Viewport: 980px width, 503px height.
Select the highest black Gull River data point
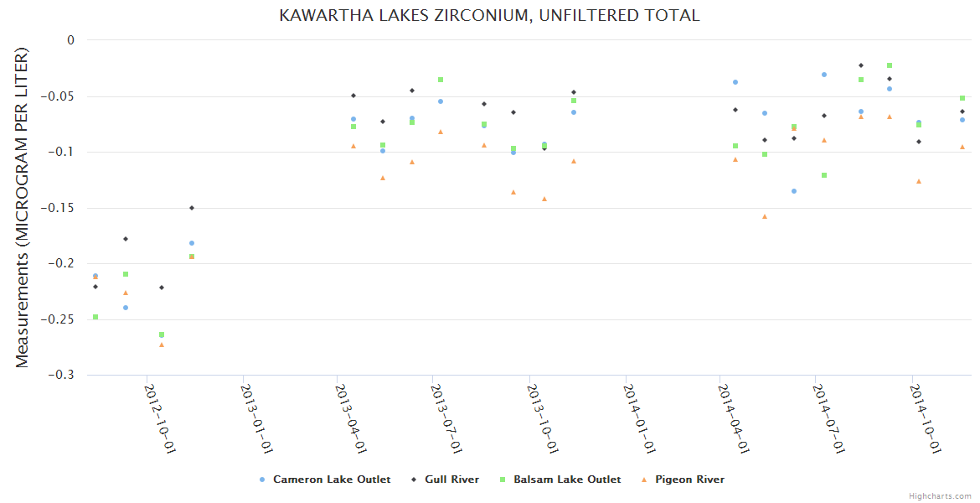tap(860, 65)
